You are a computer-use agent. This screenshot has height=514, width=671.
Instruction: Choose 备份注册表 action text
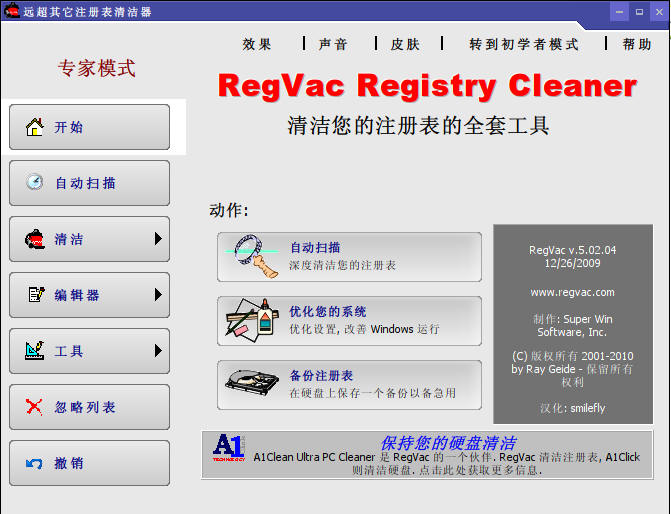321,375
